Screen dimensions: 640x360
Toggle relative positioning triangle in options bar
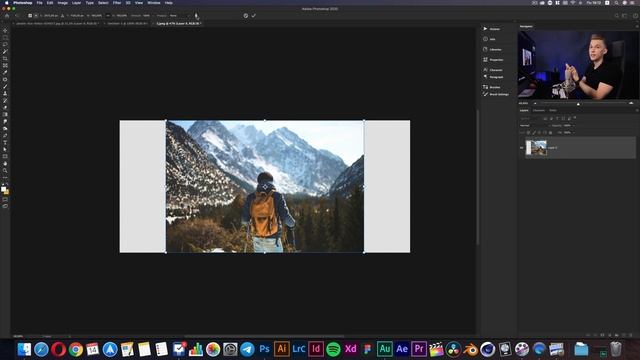click(x=62, y=16)
